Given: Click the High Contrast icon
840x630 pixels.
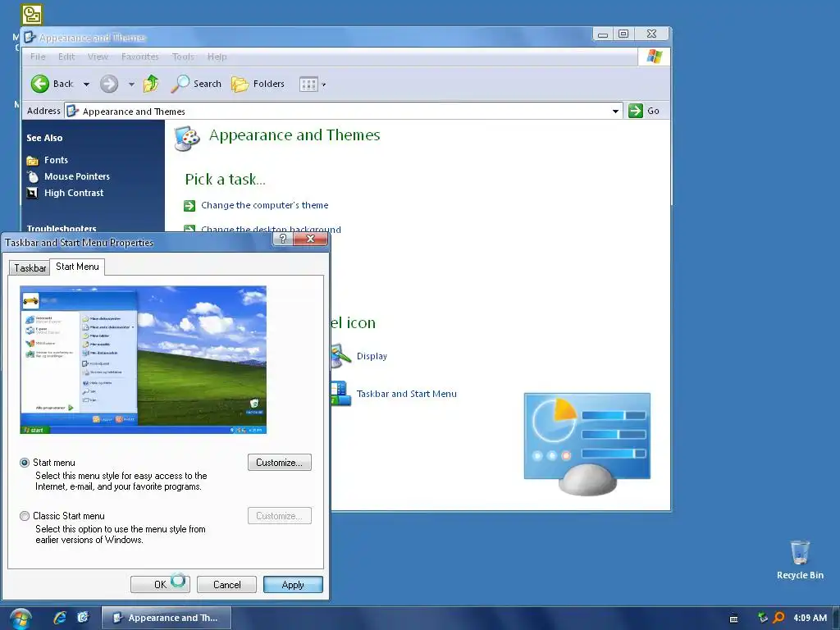Looking at the screenshot, I should click(33, 193).
